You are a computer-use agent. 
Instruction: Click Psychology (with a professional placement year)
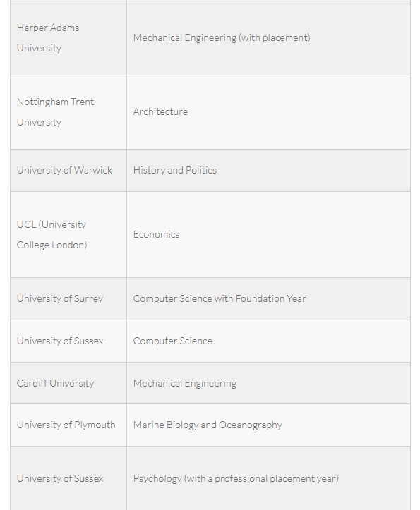[236, 478]
